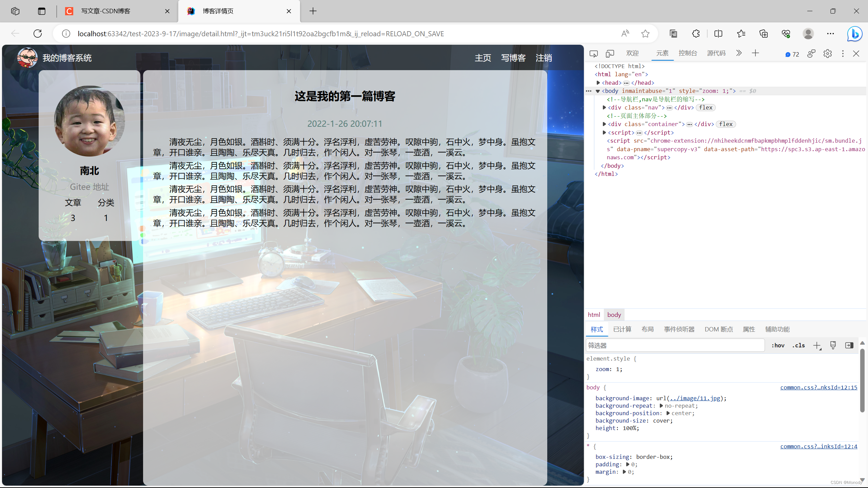Open the favorites list icon

click(x=741, y=34)
